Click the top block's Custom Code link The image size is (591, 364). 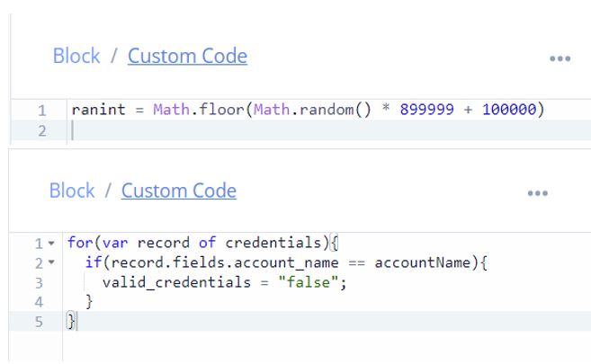187,56
